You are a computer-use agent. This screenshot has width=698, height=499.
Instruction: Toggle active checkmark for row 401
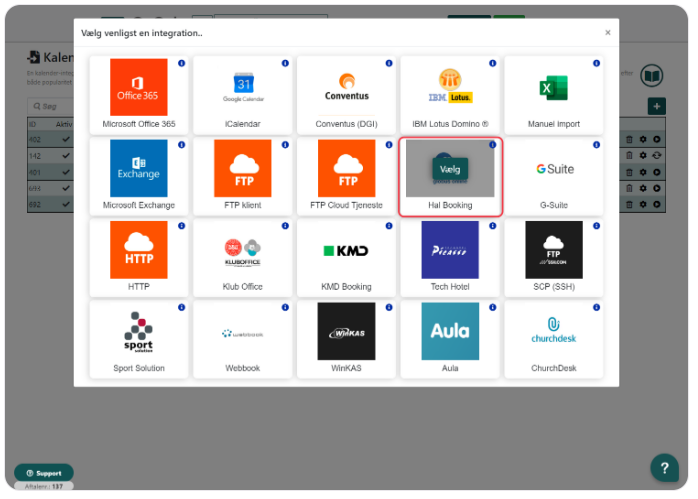tap(66, 172)
